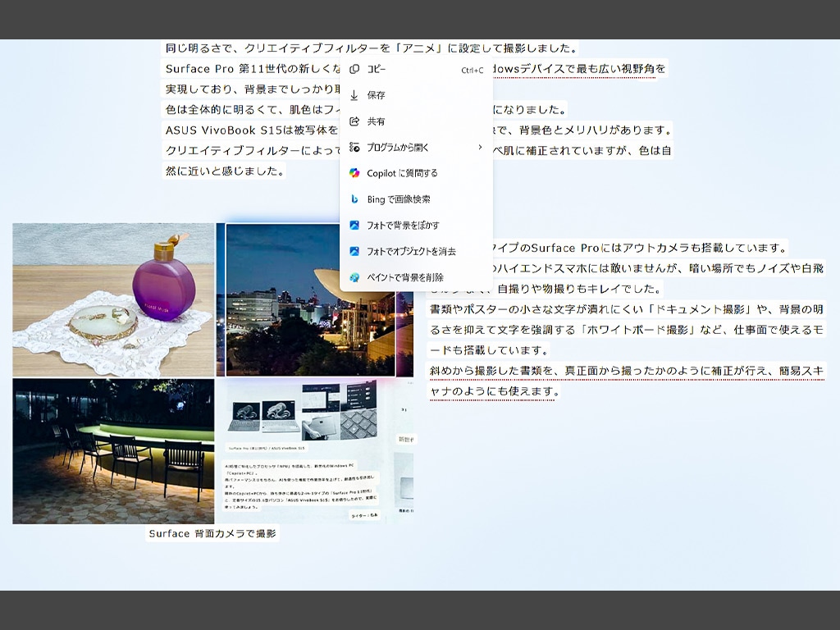
Task: Click the line starting 書類やポスターの小さな文字
Action: click(x=626, y=309)
